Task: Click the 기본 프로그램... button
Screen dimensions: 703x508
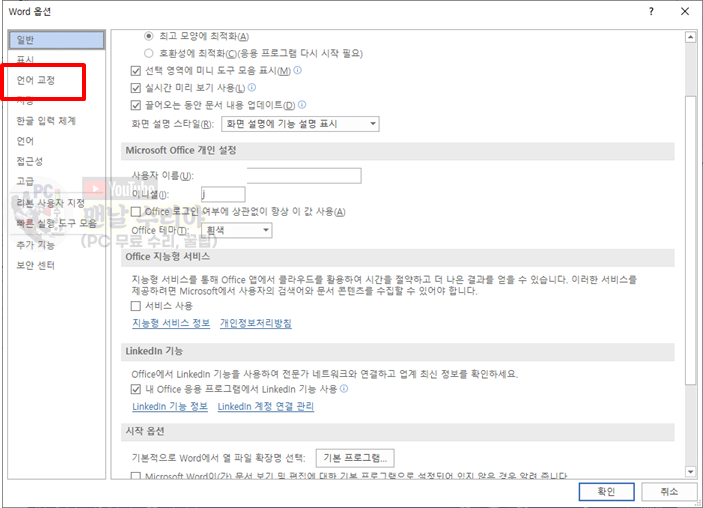Action: (355, 458)
